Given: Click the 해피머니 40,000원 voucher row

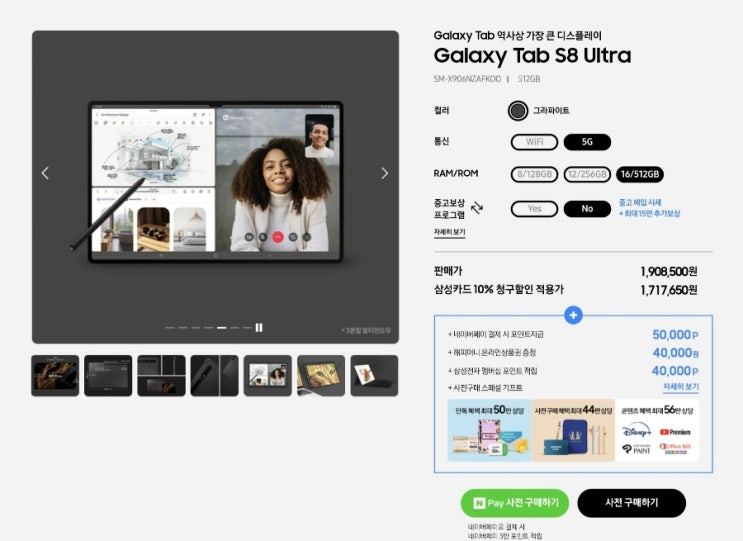Looking at the screenshot, I should (x=573, y=352).
